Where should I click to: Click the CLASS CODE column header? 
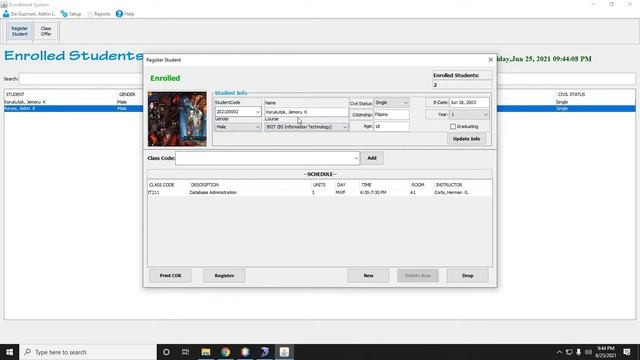[168, 185]
